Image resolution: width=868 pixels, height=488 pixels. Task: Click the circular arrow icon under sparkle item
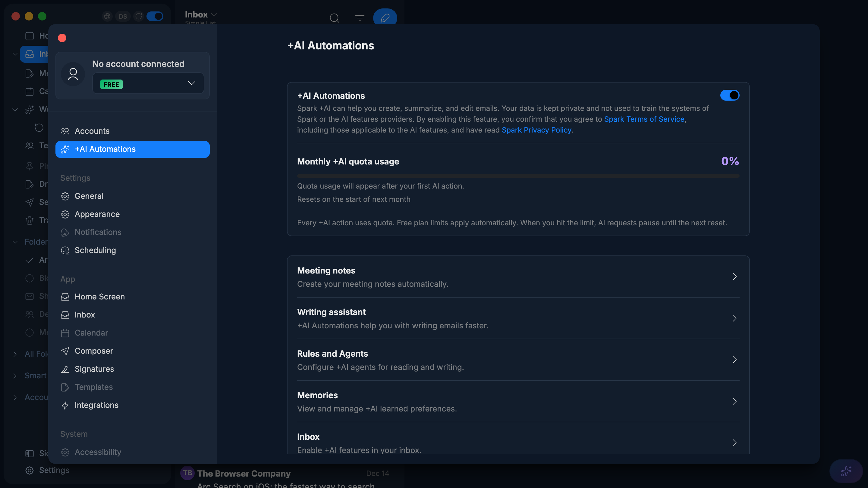pyautogui.click(x=39, y=127)
